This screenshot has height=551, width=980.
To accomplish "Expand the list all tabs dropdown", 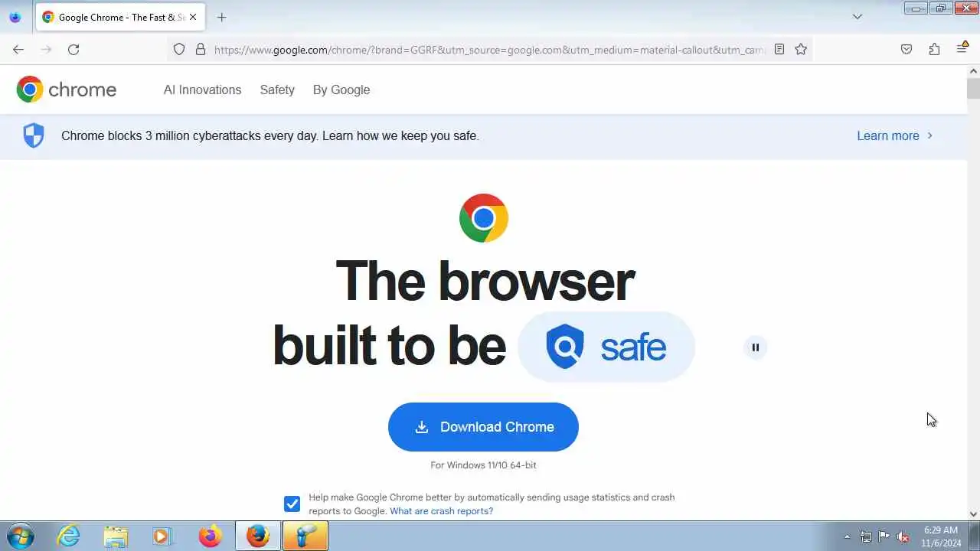I will [x=857, y=17].
